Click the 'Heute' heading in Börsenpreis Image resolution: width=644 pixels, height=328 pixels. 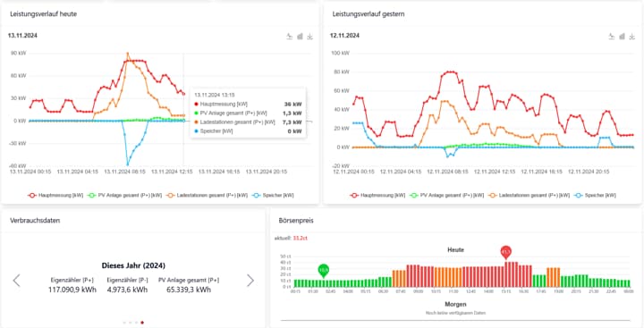(x=455, y=249)
